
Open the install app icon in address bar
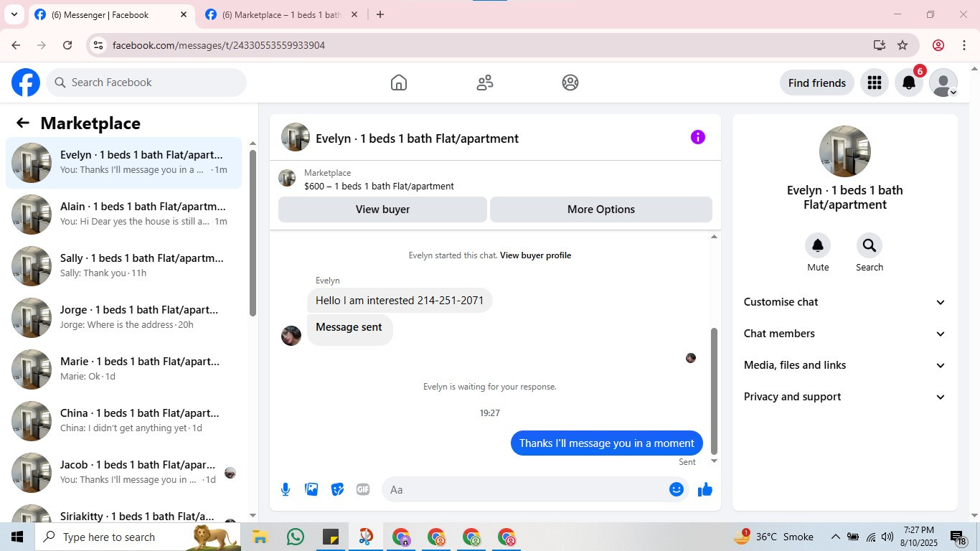[880, 45]
